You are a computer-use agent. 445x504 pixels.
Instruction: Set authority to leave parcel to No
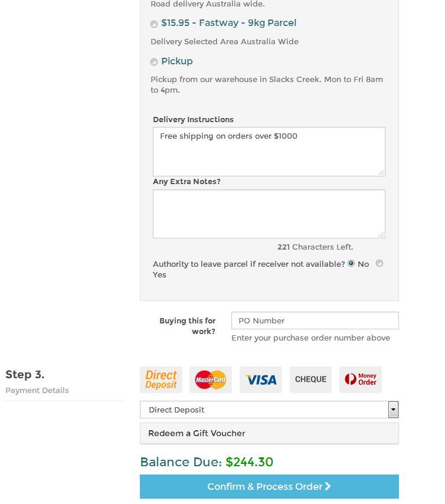pyautogui.click(x=351, y=264)
